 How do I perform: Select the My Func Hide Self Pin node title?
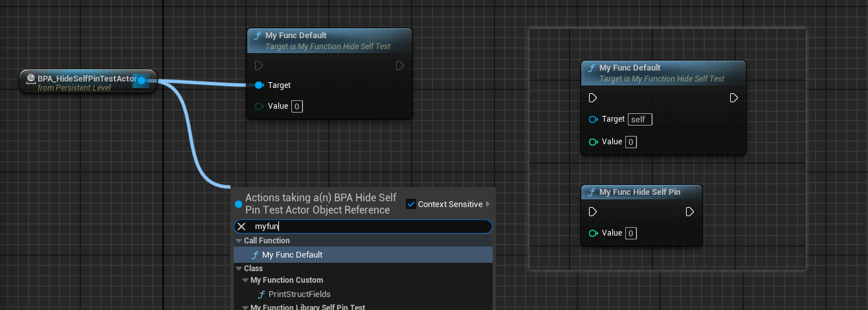pyautogui.click(x=640, y=192)
